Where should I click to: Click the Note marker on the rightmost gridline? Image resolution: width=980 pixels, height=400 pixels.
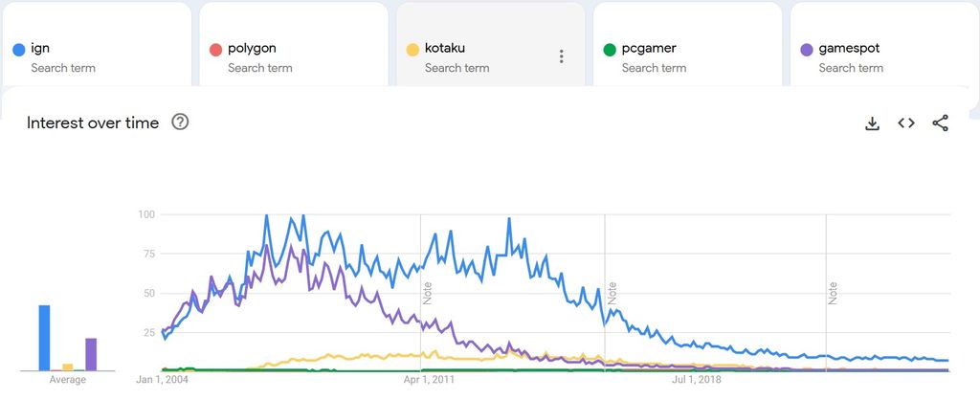834,292
